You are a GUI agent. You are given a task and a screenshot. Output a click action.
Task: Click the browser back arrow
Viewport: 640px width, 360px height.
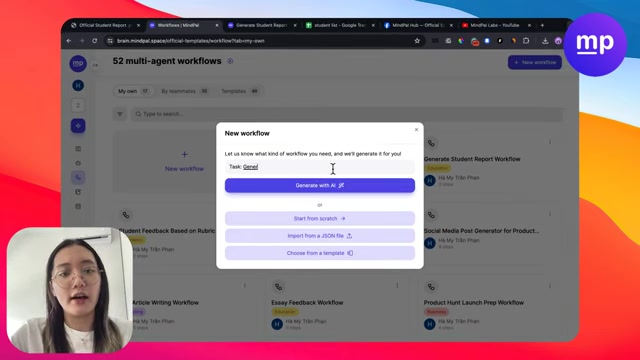tap(69, 41)
